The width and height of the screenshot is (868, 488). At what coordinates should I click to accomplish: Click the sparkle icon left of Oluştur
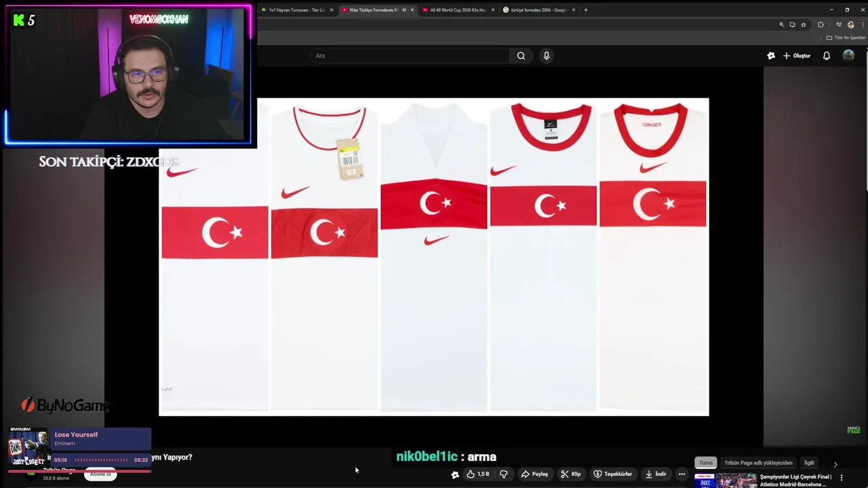tap(771, 56)
